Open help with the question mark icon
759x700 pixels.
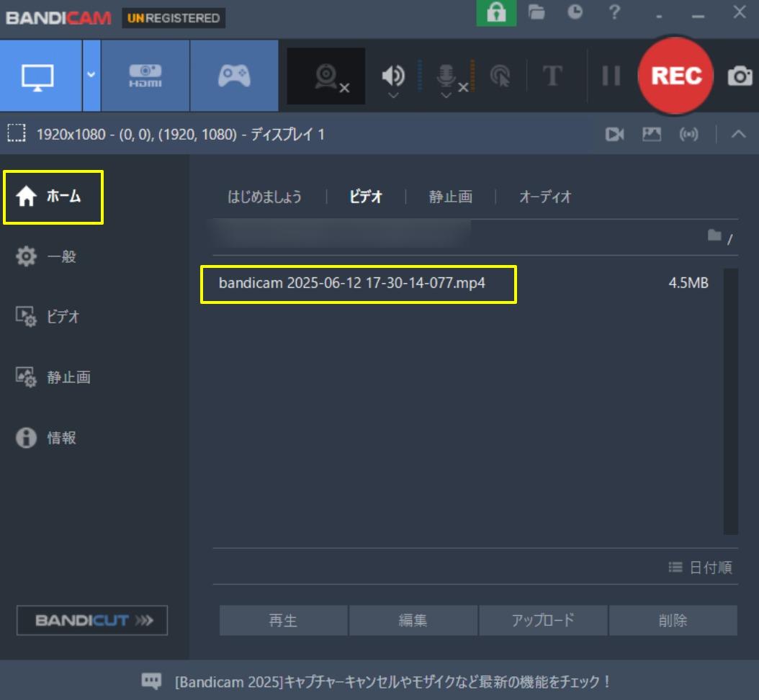coord(614,12)
